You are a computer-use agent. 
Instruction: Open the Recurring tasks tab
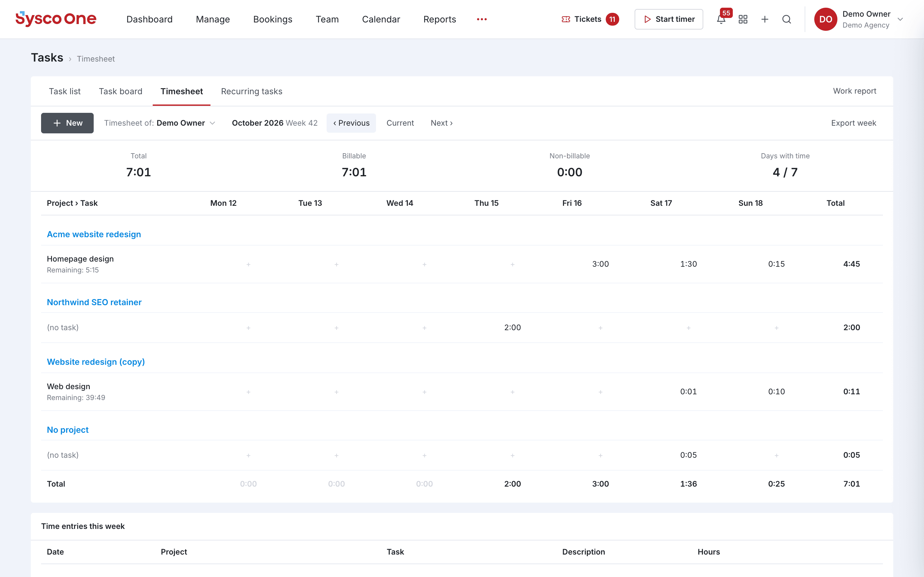(x=252, y=91)
